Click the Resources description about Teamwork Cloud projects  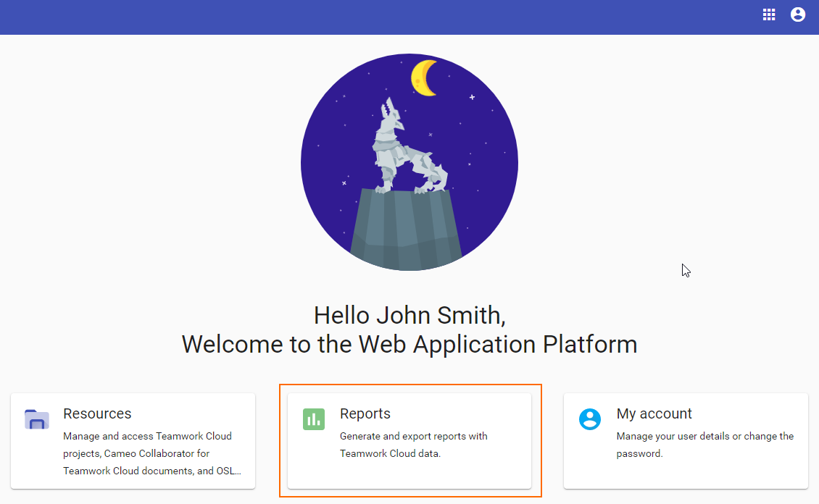pyautogui.click(x=147, y=453)
